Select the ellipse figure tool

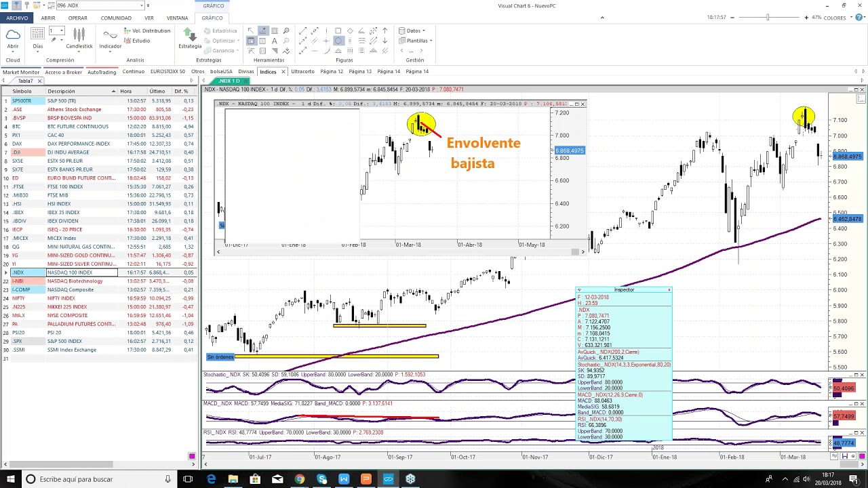point(338,41)
